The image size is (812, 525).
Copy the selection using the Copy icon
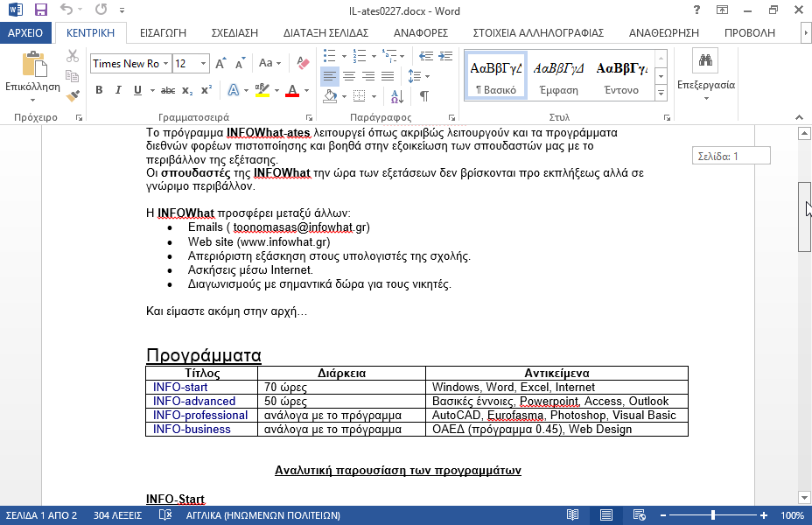coord(73,75)
